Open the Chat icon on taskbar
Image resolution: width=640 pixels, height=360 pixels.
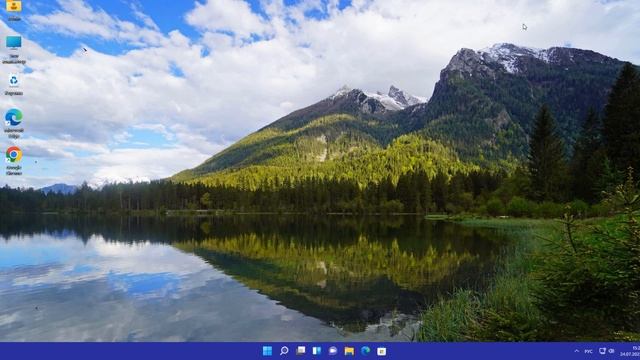click(333, 351)
